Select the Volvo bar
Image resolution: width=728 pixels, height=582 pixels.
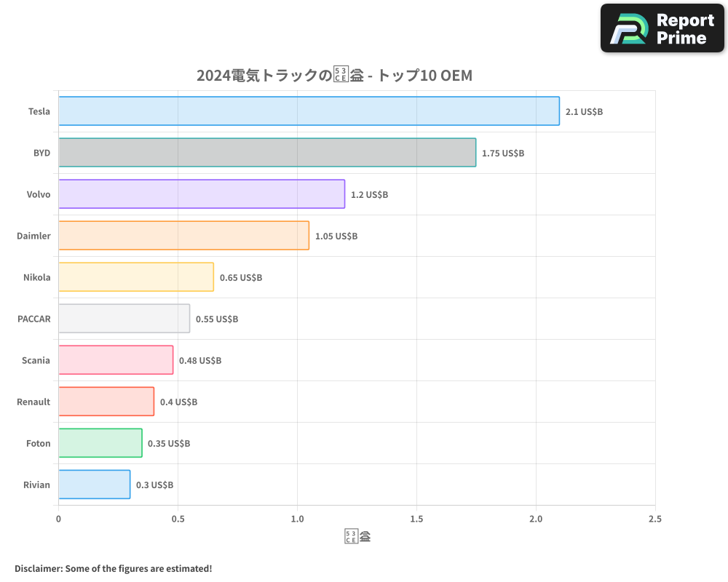tap(200, 194)
